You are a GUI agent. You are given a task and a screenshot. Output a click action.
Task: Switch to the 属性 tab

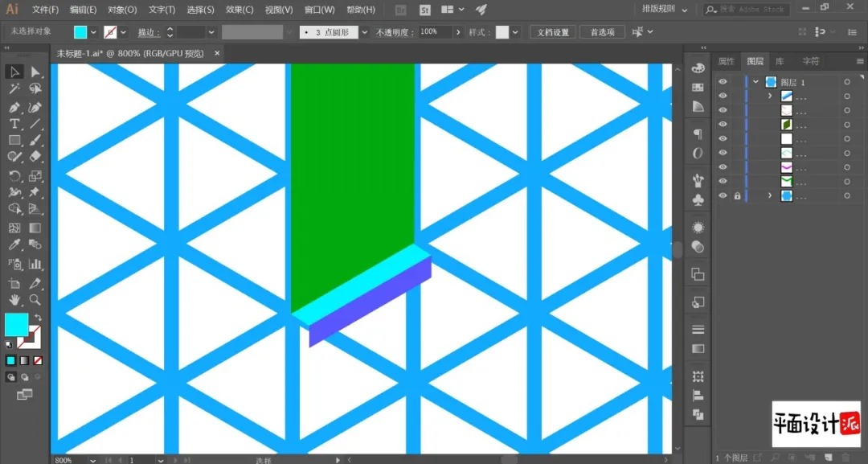pos(726,61)
